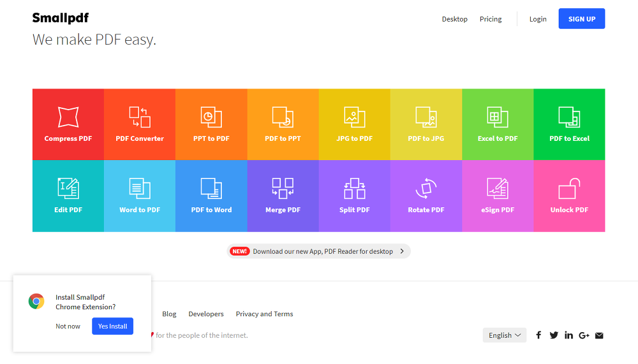The height and width of the screenshot is (364, 638).
Task: Open the English language dropdown
Action: (505, 335)
